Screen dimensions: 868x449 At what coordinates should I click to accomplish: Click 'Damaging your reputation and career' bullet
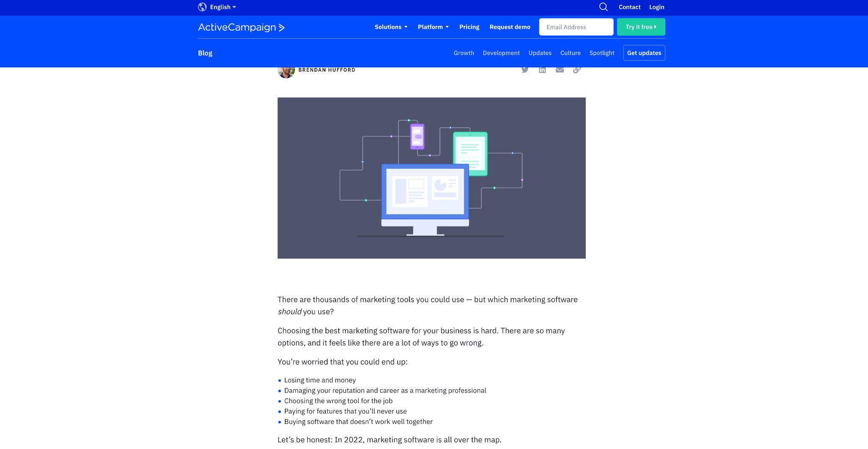[385, 390]
